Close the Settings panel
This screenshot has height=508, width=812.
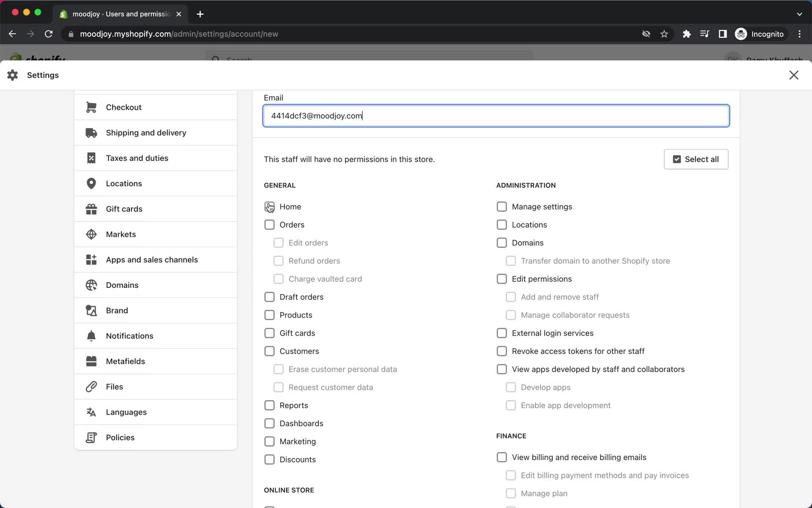(x=794, y=75)
